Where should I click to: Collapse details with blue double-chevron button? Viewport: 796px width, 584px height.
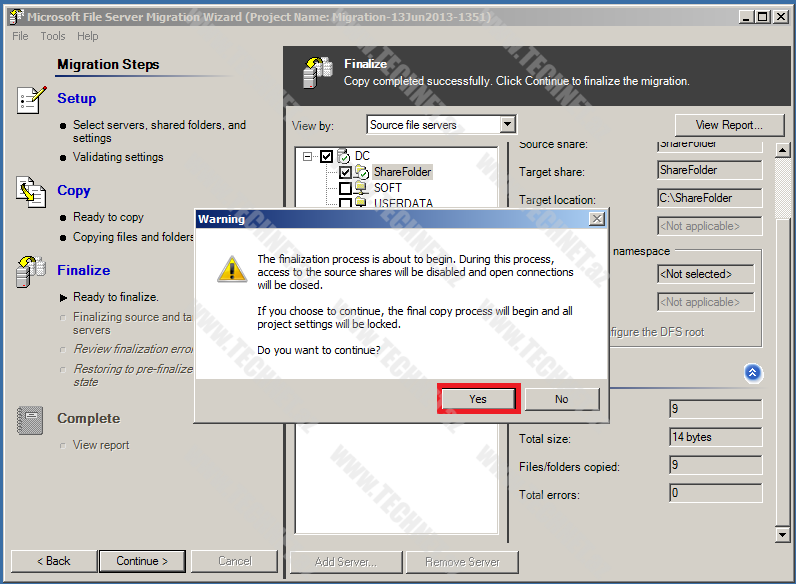[x=753, y=373]
